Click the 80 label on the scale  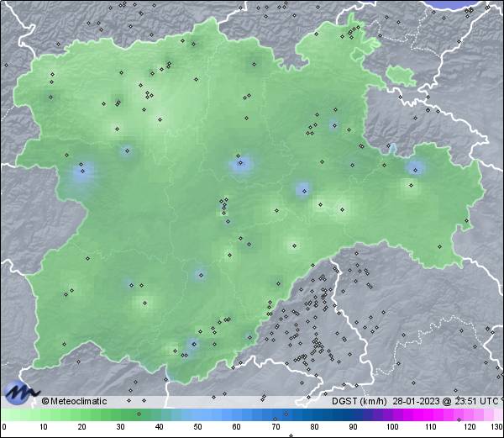(314, 427)
